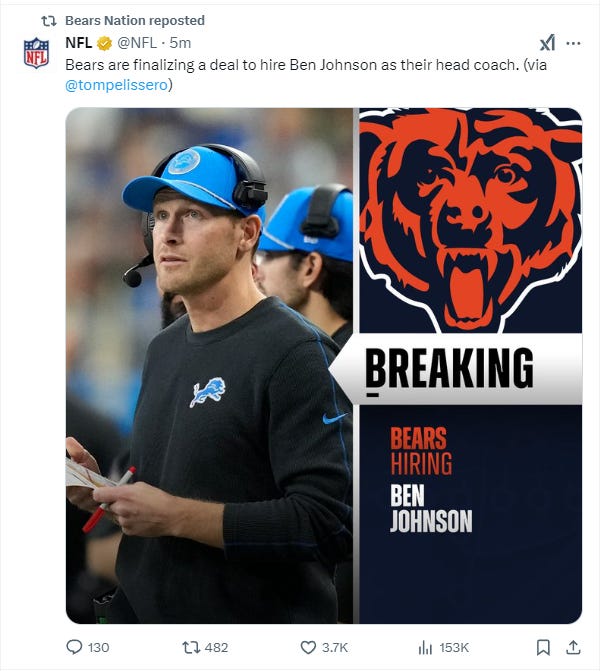The width and height of the screenshot is (601, 671).
Task: Click the NFL shield profile avatar
Action: 36,53
